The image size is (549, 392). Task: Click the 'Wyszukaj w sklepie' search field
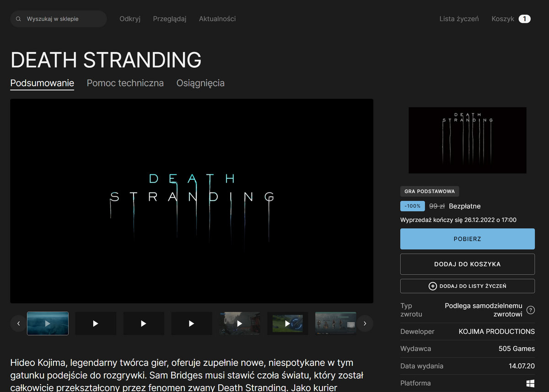[58, 19]
